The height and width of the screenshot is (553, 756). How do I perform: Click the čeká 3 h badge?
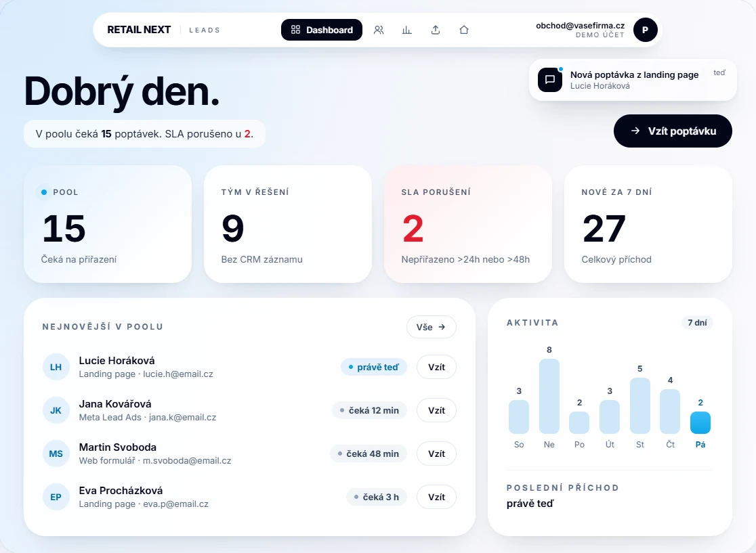(x=377, y=497)
